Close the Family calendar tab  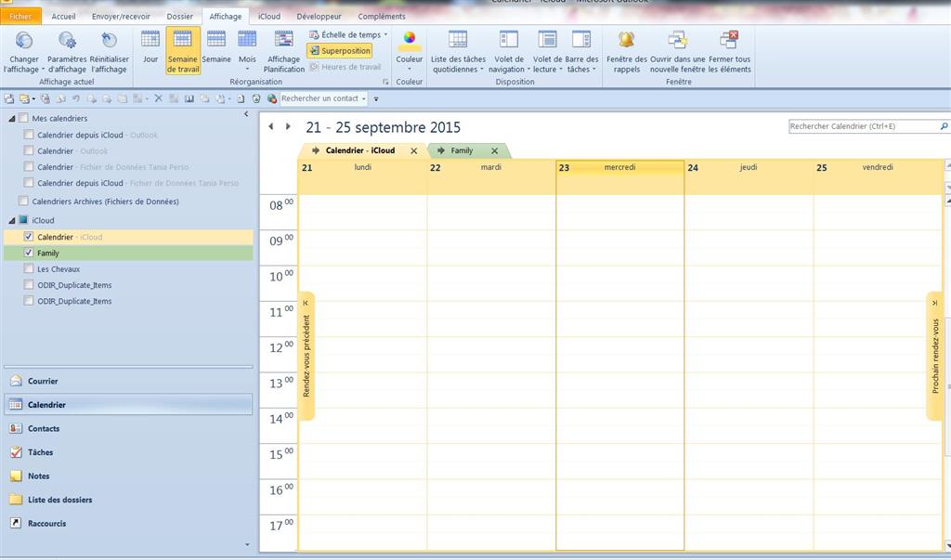coord(494,151)
